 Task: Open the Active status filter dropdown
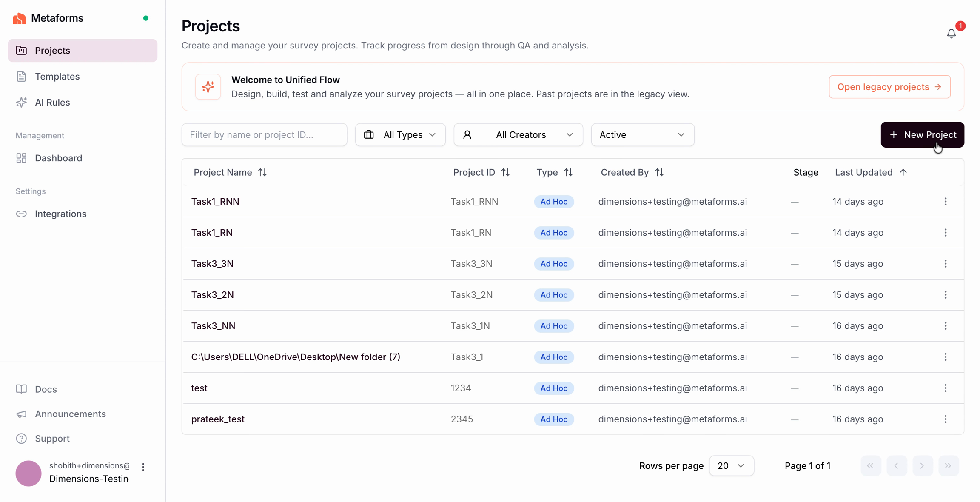coord(642,135)
